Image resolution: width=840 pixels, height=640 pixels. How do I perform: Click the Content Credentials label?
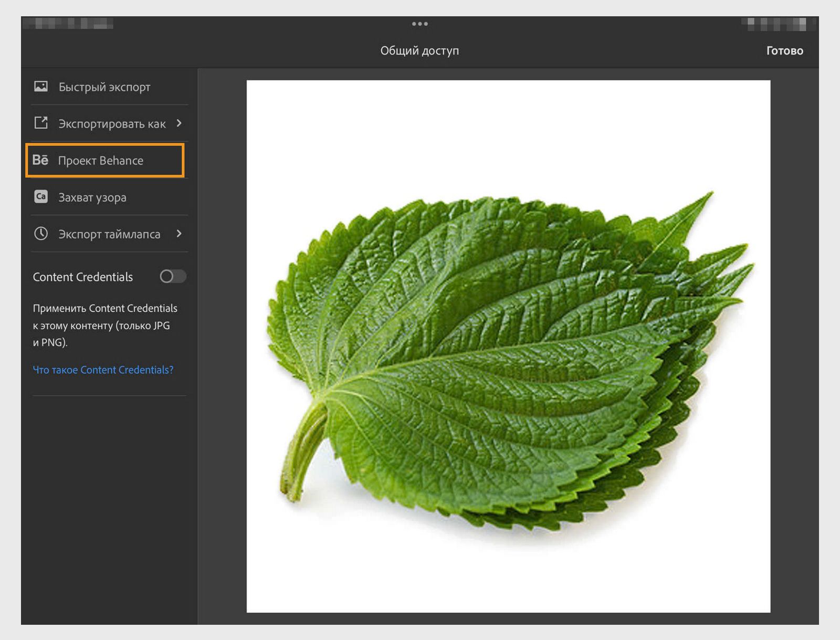point(83,277)
